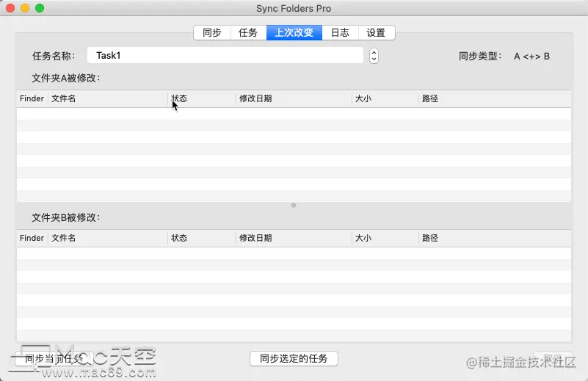588x381 pixels.
Task: Sort folder B table by 修改日期
Action: coord(294,238)
